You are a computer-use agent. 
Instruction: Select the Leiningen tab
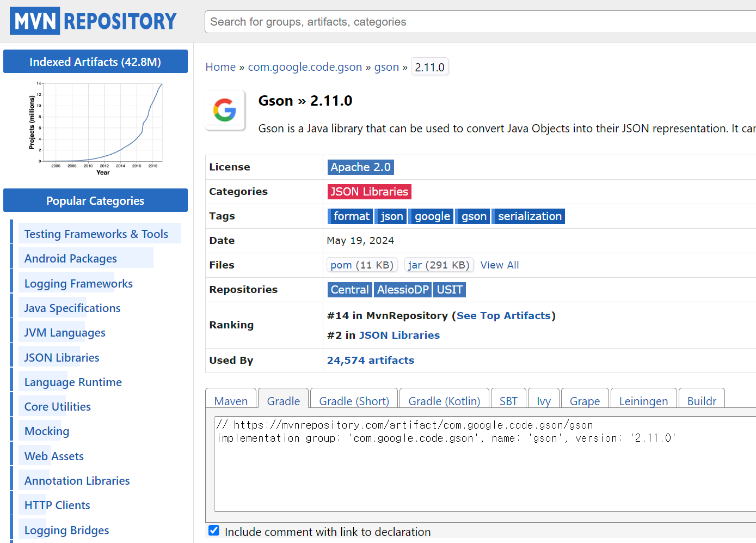point(643,398)
